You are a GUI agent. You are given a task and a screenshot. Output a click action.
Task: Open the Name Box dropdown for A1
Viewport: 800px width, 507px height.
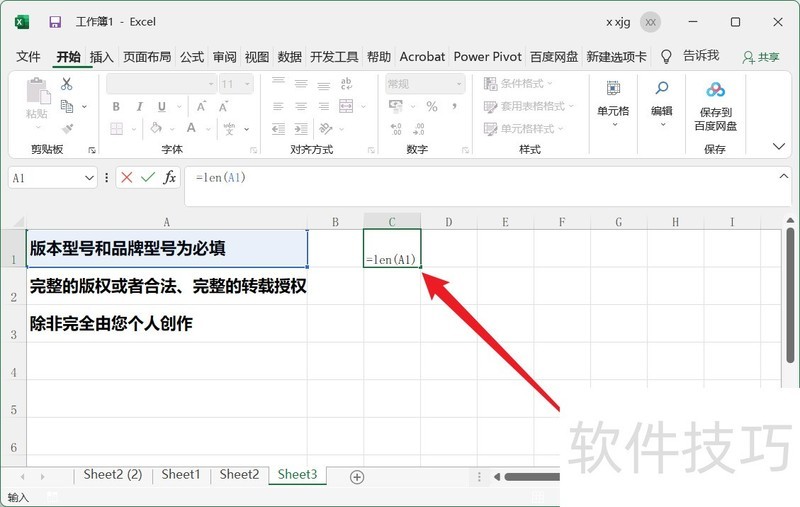(x=88, y=177)
